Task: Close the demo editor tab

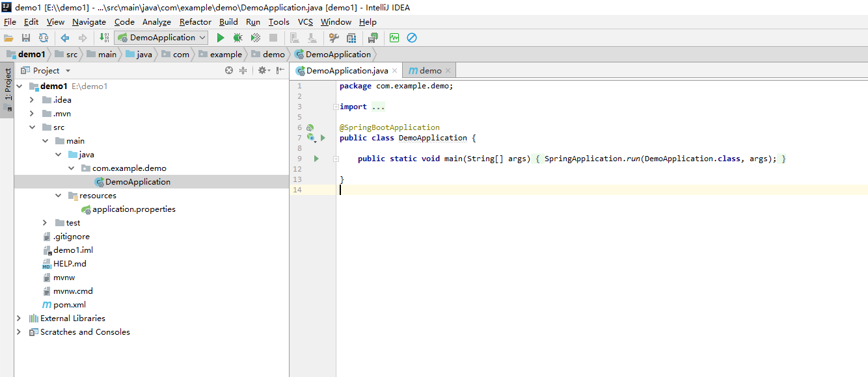Action: tap(448, 71)
